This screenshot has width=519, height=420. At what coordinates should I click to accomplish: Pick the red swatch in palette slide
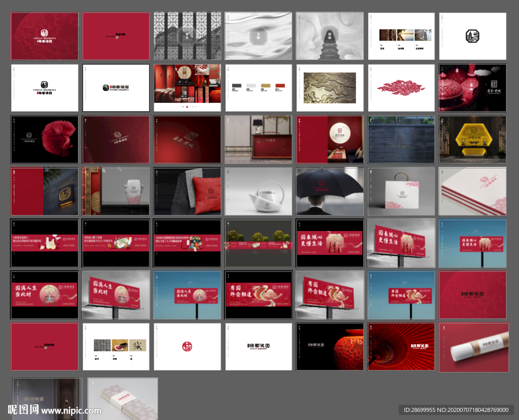click(x=280, y=86)
